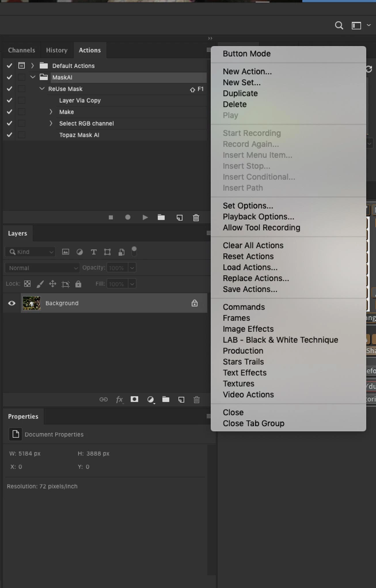Collapse panels with the double-arrow icon

(x=210, y=38)
